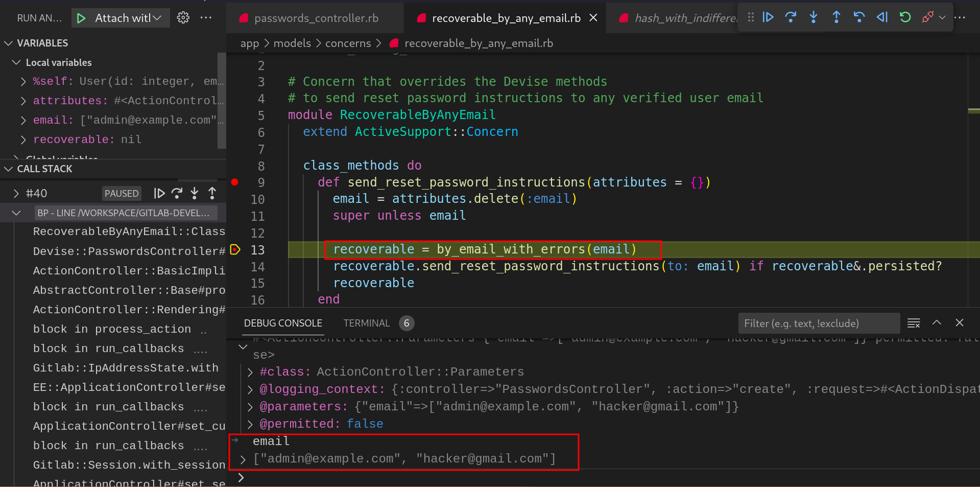Click Step Over on call stack thread #40
The height and width of the screenshot is (487, 980).
tap(177, 193)
